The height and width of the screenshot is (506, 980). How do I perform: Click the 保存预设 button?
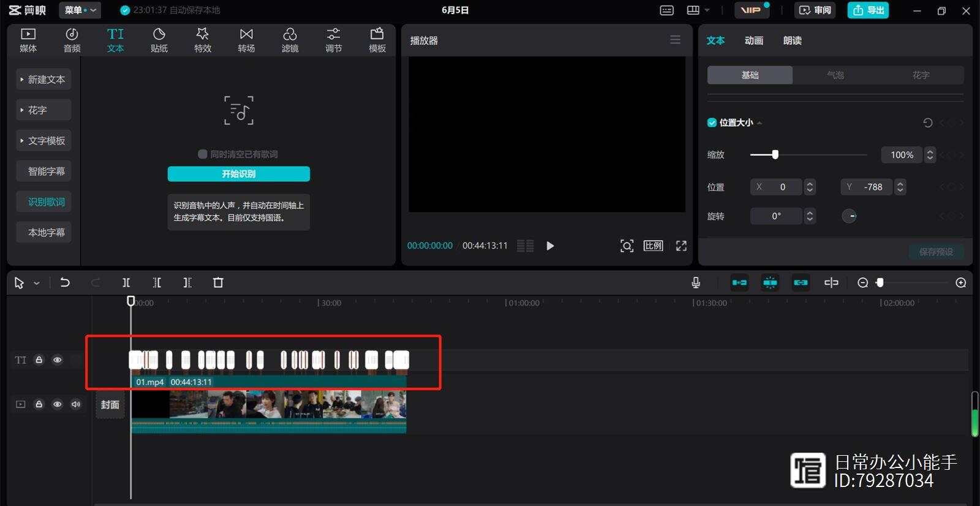(x=936, y=252)
